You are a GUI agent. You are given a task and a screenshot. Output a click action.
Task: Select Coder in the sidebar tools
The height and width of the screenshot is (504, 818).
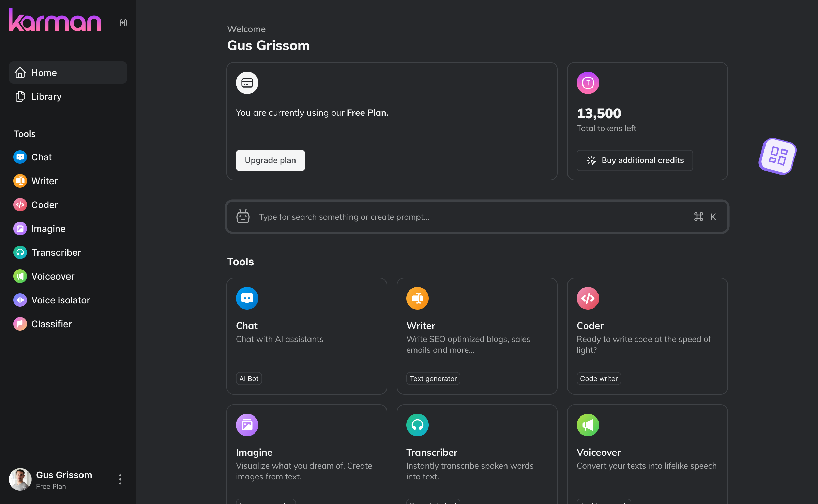(x=44, y=205)
